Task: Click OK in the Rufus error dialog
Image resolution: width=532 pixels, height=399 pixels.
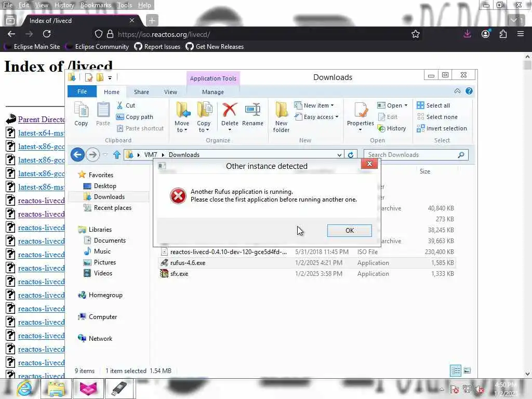Action: tap(349, 230)
